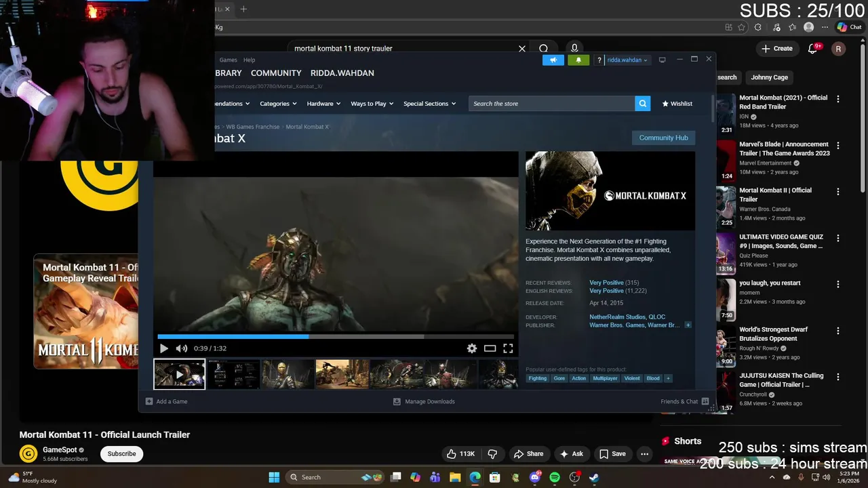
Task: Click Steam's question mark help icon
Action: [x=599, y=60]
